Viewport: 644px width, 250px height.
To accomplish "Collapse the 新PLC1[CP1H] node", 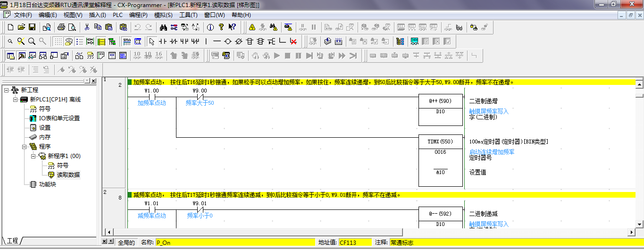I will point(15,100).
